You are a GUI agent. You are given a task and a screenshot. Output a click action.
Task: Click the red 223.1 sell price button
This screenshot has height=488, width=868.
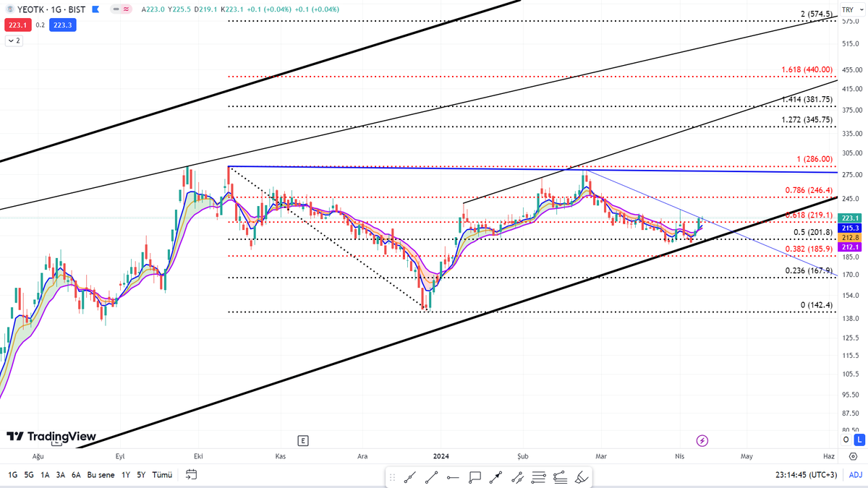click(17, 25)
